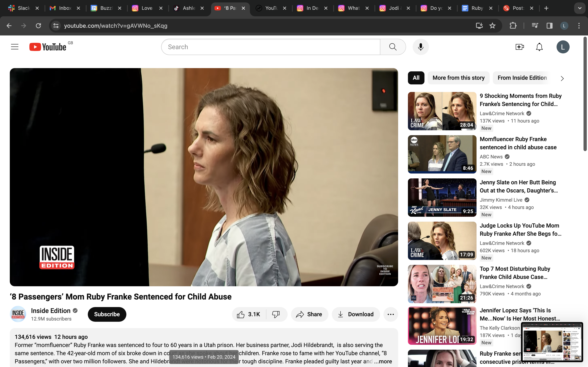
Task: Open the Create video upload icon
Action: pos(520,47)
